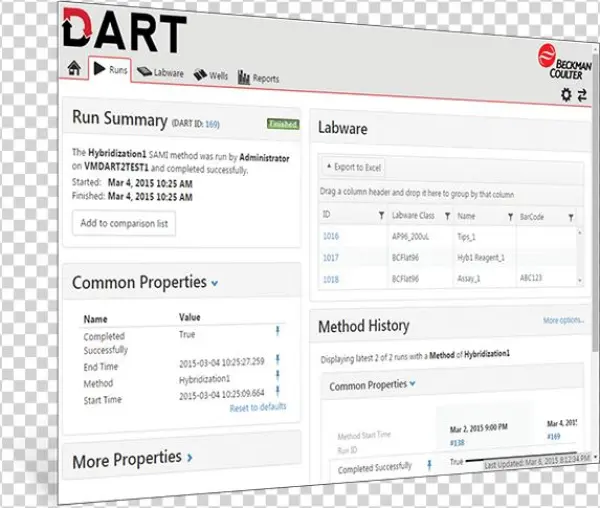Filter the Name column
Viewport: 600px width, 508px height.
click(510, 217)
